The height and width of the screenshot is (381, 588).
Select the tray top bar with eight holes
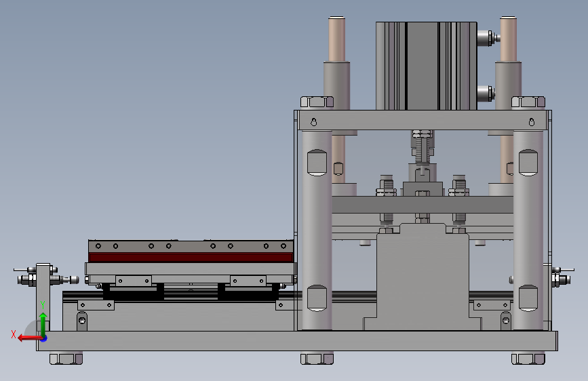(191, 246)
